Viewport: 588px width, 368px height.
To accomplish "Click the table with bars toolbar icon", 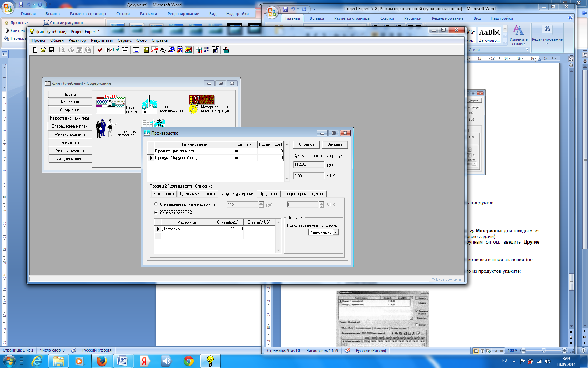I will (x=199, y=50).
